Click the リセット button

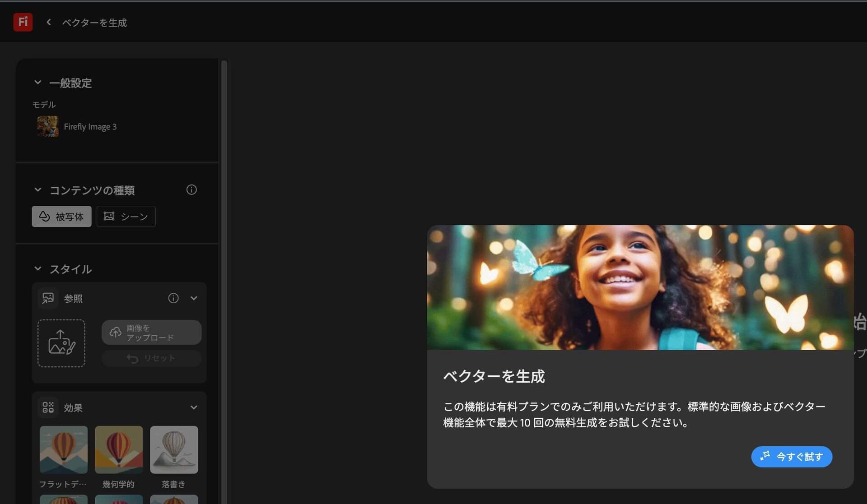coord(152,358)
